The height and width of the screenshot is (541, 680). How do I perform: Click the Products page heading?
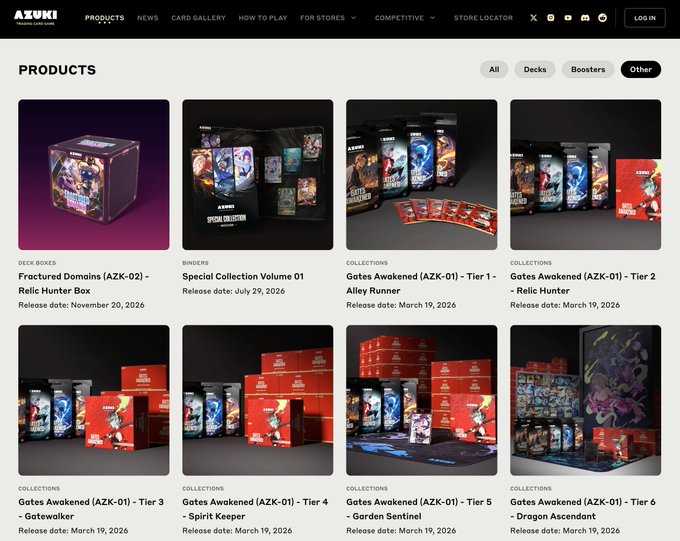(57, 70)
